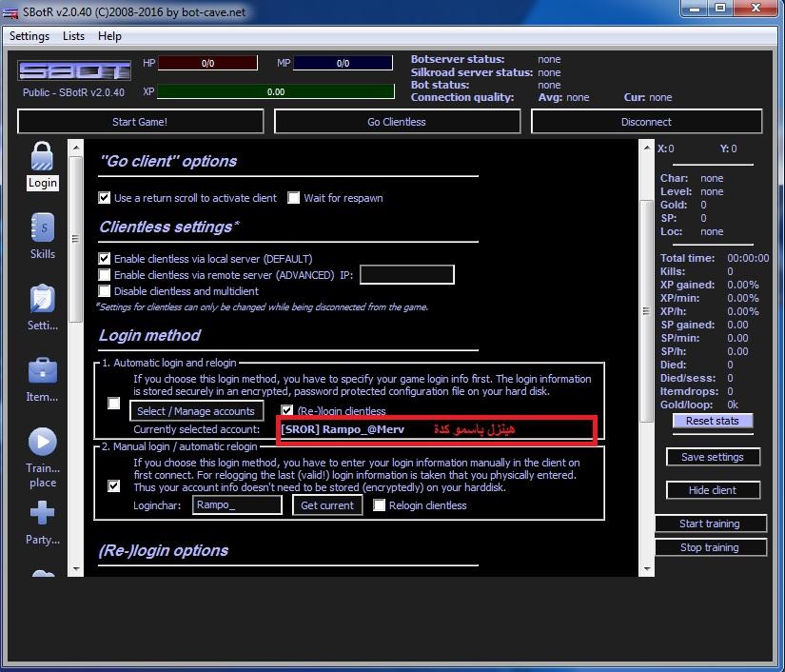Click the "Go client" options heading
The image size is (785, 672).
[x=168, y=161]
